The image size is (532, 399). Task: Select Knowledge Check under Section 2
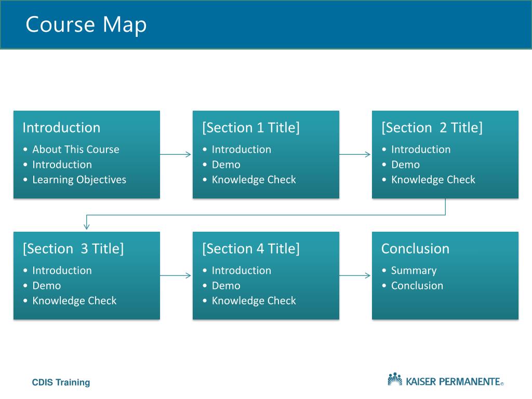click(x=433, y=179)
